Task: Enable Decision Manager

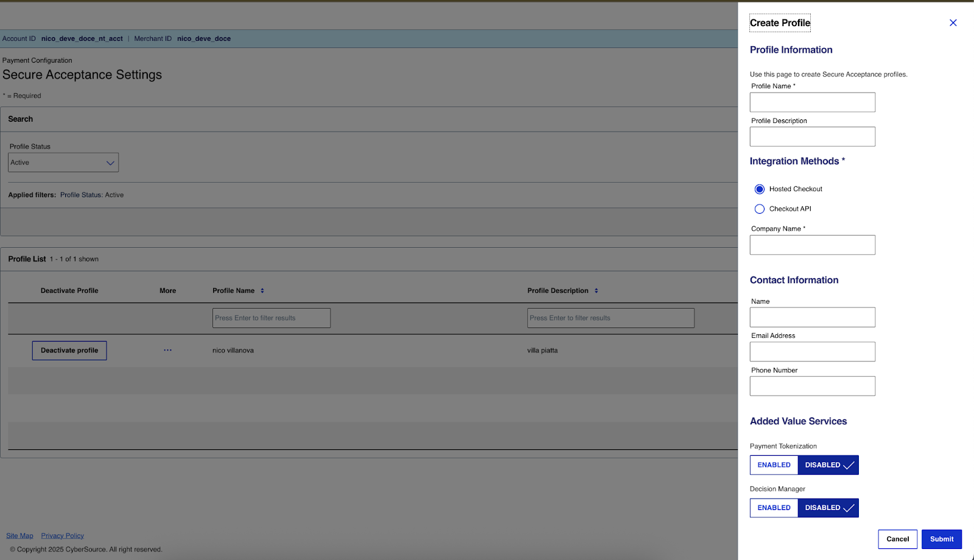Action: pyautogui.click(x=773, y=507)
